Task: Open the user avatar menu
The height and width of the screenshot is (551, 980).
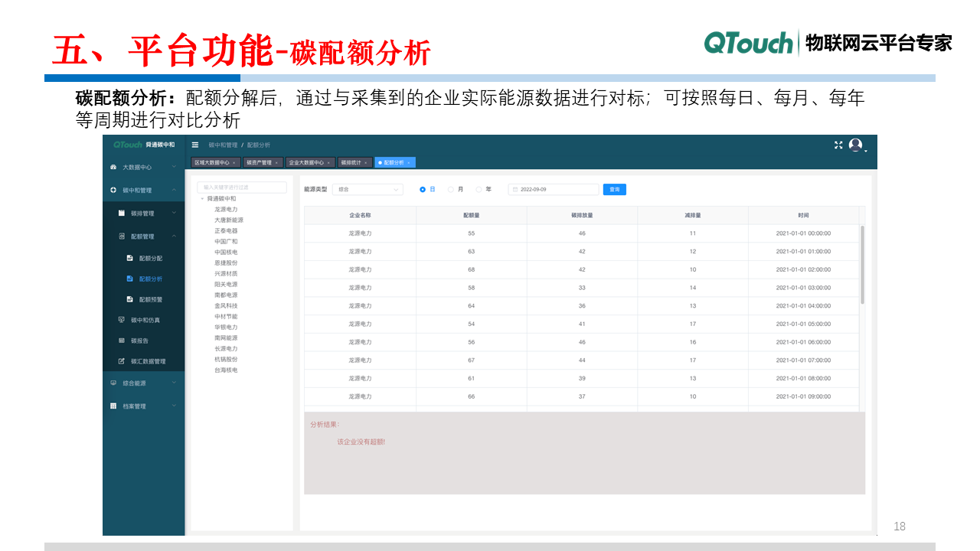Action: [856, 145]
